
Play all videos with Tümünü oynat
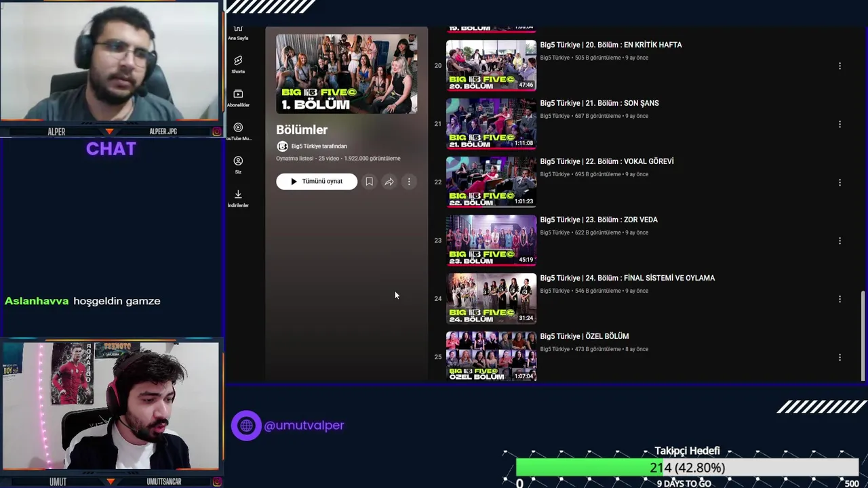tap(317, 182)
